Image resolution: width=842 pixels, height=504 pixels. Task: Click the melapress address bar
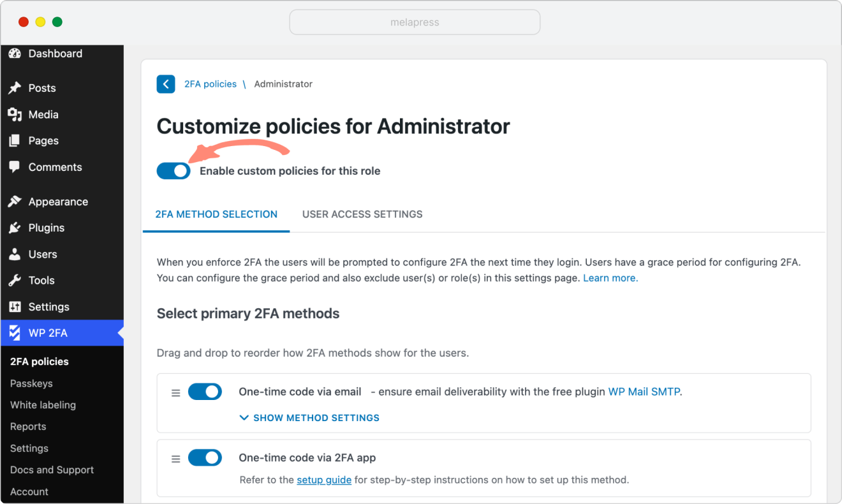click(x=415, y=22)
